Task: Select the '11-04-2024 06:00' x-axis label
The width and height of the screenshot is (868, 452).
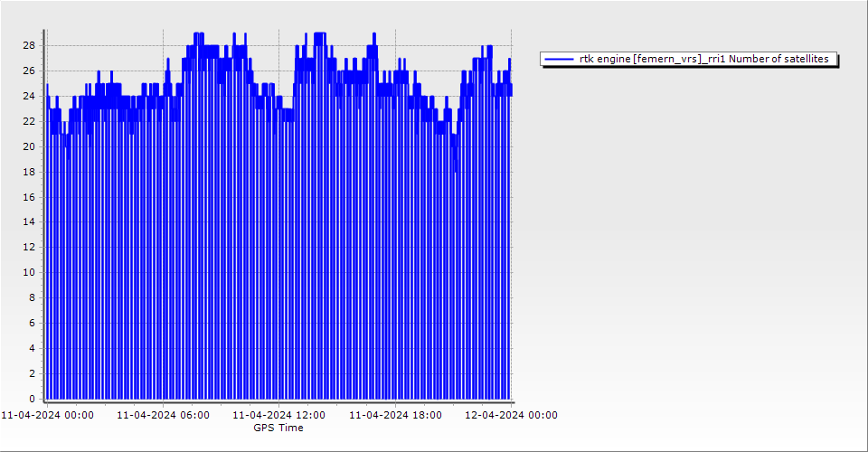Action: [x=163, y=415]
